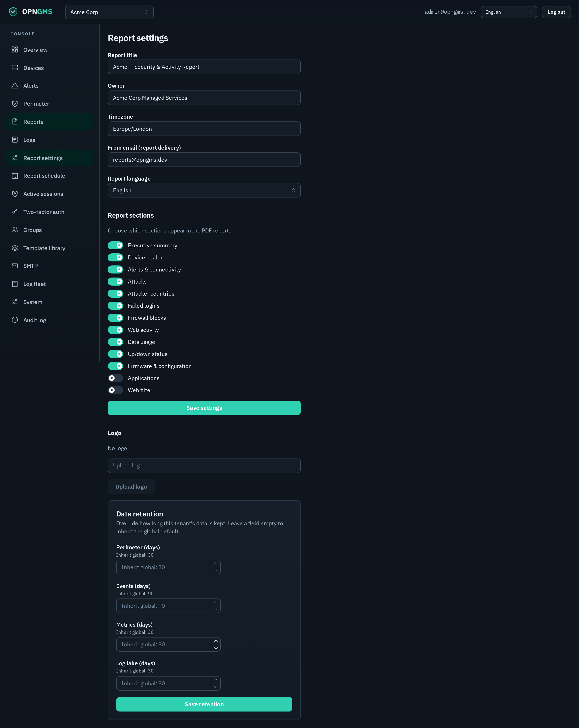Click the Upload logo button
Viewport: 579px width, 728px height.
pyautogui.click(x=131, y=486)
